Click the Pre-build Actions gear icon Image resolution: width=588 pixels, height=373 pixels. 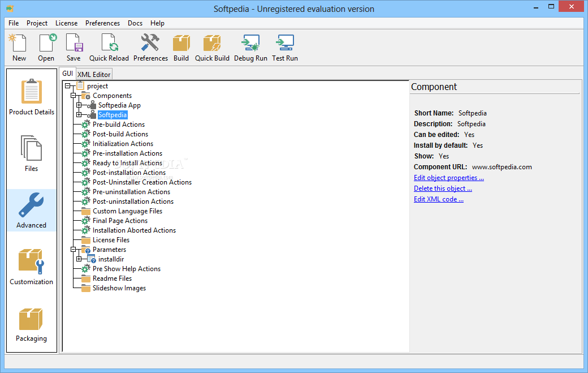pyautogui.click(x=86, y=125)
